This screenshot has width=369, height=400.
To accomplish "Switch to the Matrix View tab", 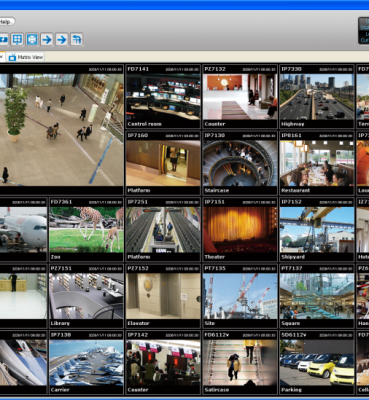I will [x=26, y=57].
